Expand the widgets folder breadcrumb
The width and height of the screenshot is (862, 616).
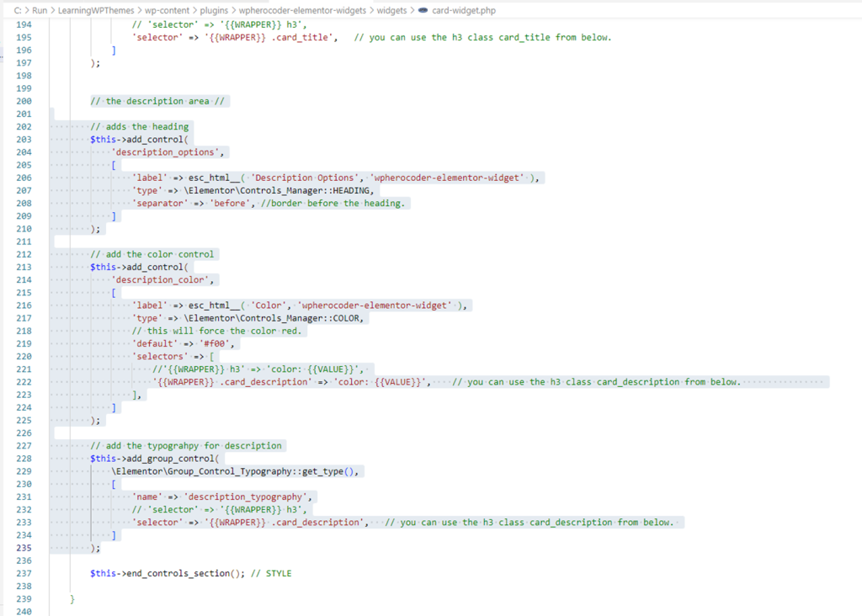tap(391, 10)
